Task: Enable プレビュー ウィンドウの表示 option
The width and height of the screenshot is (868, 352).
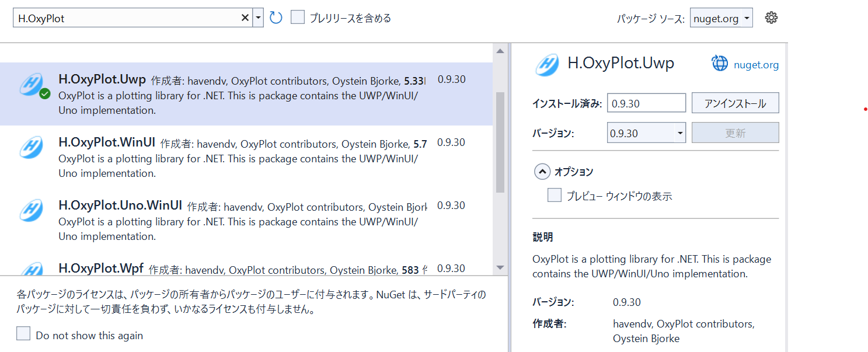Action: pos(554,194)
